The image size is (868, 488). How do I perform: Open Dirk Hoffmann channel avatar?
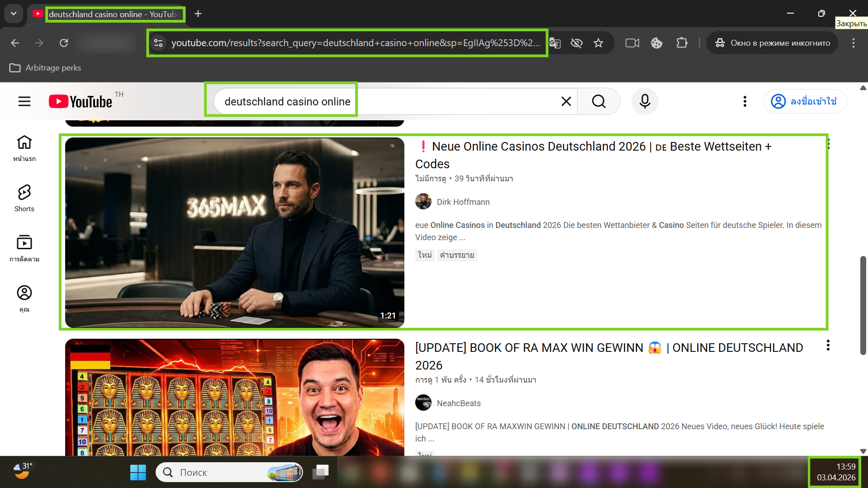point(423,202)
